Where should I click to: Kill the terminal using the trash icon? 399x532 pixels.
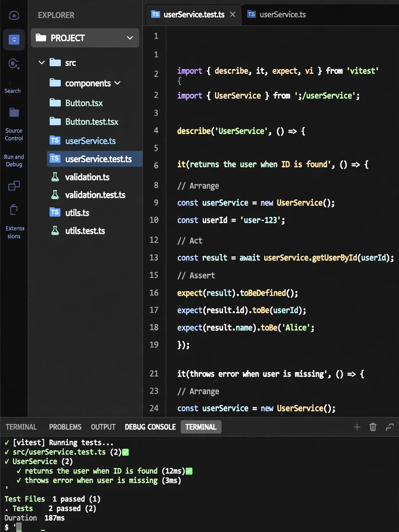pos(373,427)
